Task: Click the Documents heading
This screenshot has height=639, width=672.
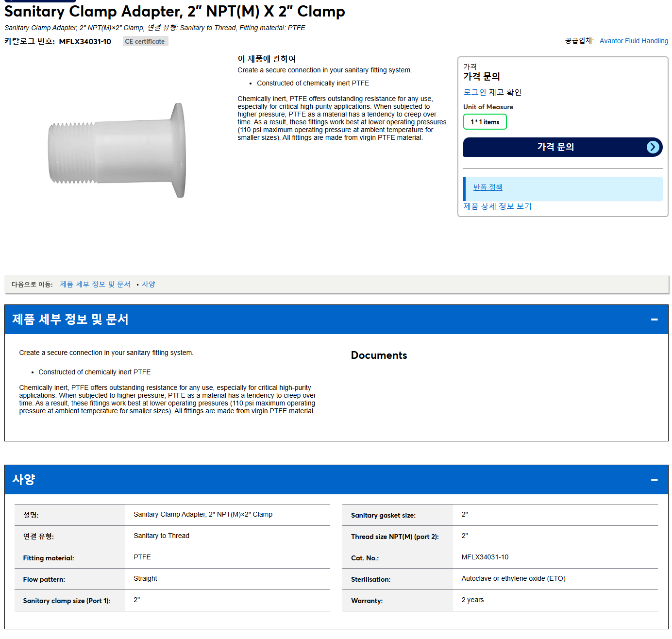Action: (x=379, y=355)
